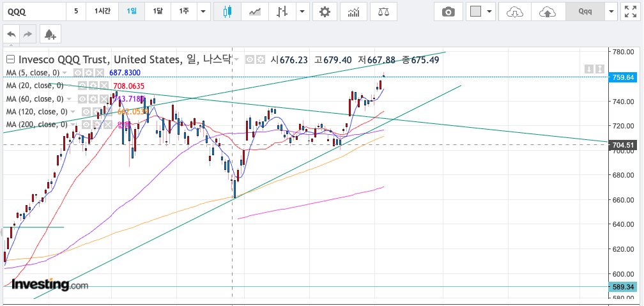Remove the MA 20 indicator with X
Viewport: 644px width, 306px height.
click(104, 86)
